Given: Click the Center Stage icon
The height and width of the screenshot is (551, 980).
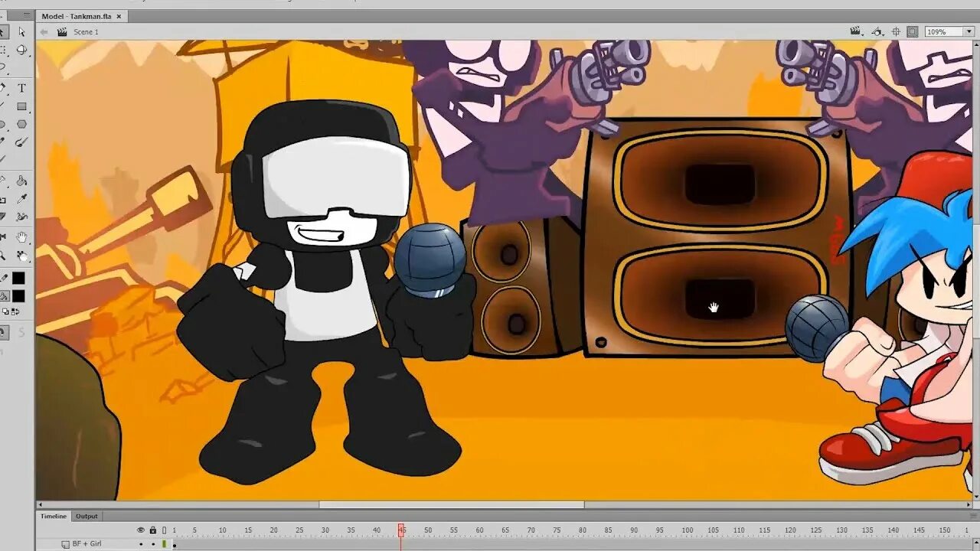Looking at the screenshot, I should point(894,31).
